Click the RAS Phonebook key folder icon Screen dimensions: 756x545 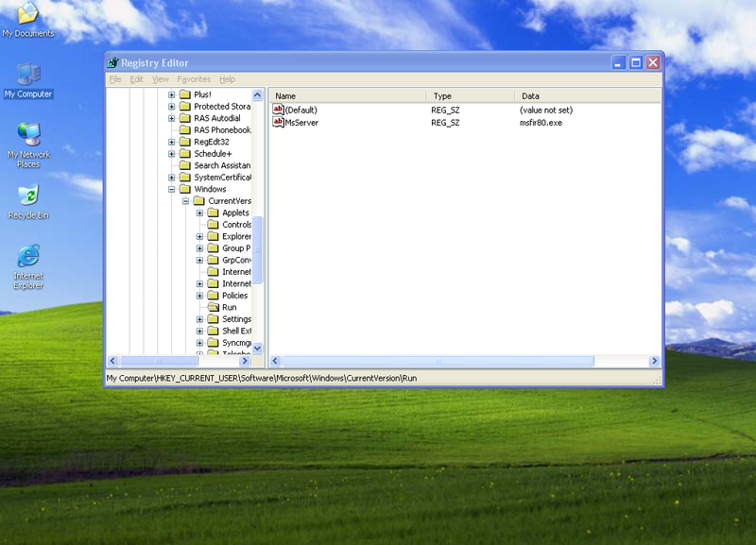[x=185, y=130]
